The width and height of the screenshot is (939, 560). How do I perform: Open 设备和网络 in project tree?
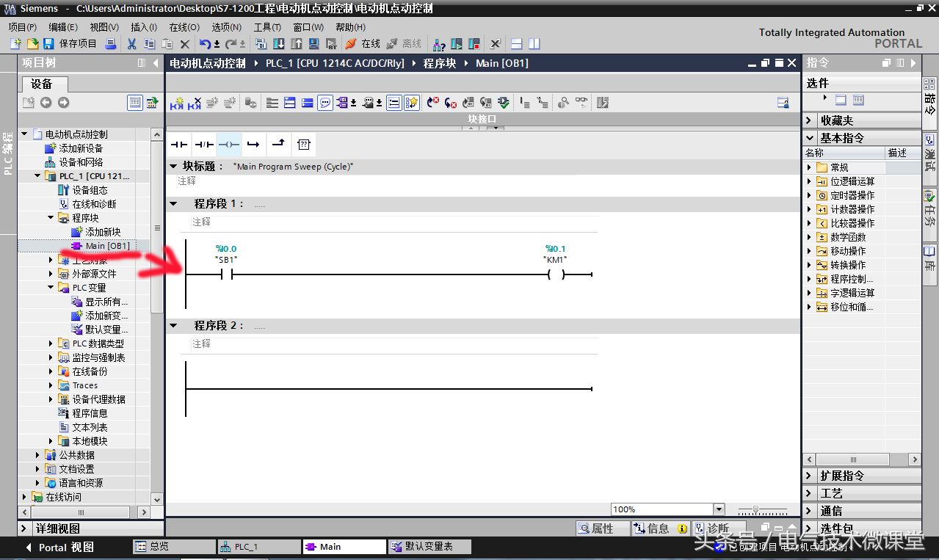81,162
